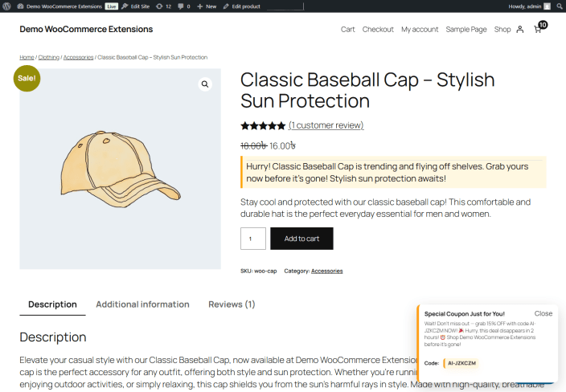Focus the product quantity field
Screen dimensions: 566x392
[x=253, y=239]
